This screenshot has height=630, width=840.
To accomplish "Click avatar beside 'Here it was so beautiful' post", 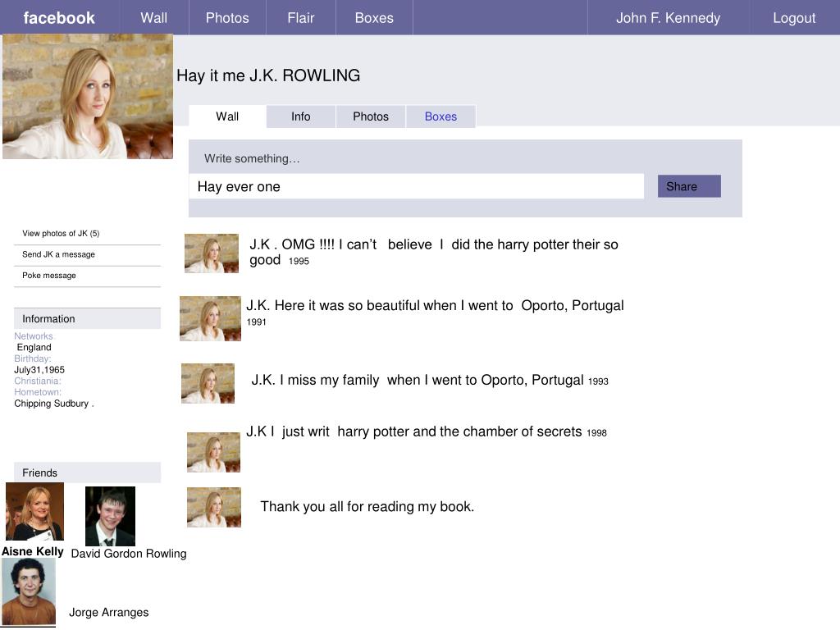I will [x=210, y=318].
